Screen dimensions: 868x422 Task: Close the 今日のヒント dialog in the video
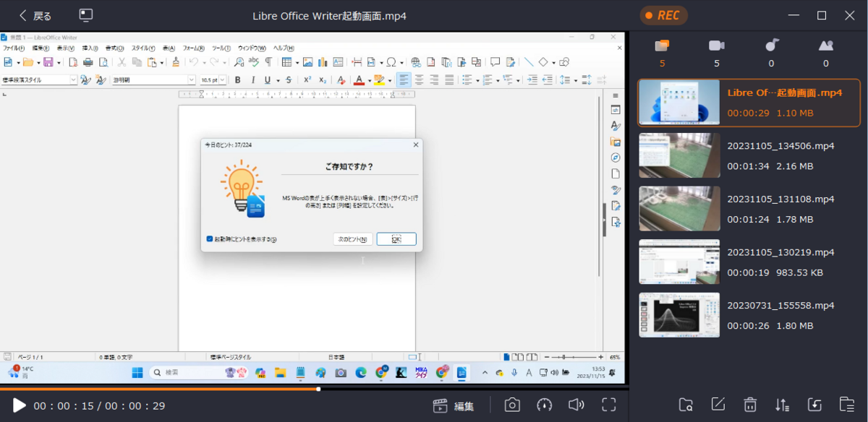[x=415, y=145]
